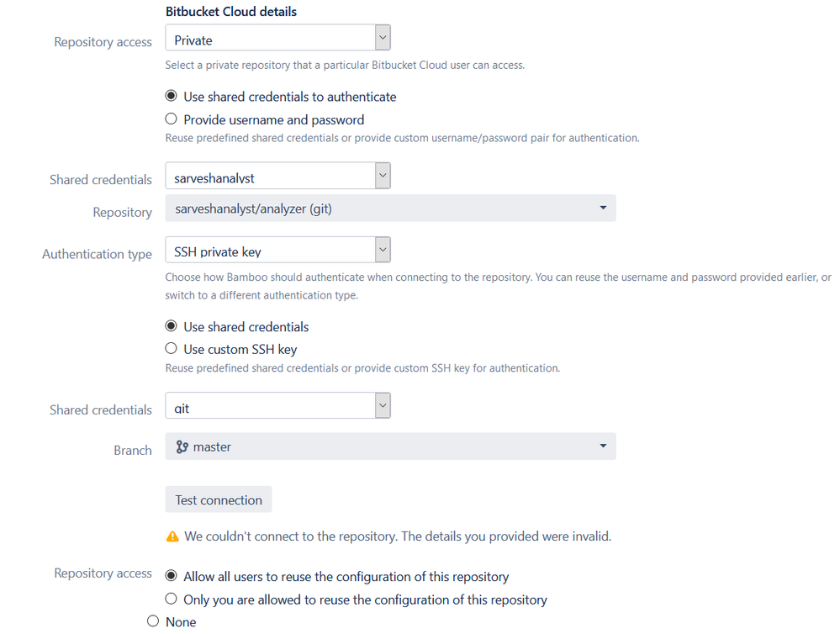Image resolution: width=840 pixels, height=634 pixels.
Task: Click the 'Branch' field label
Action: [x=132, y=450]
